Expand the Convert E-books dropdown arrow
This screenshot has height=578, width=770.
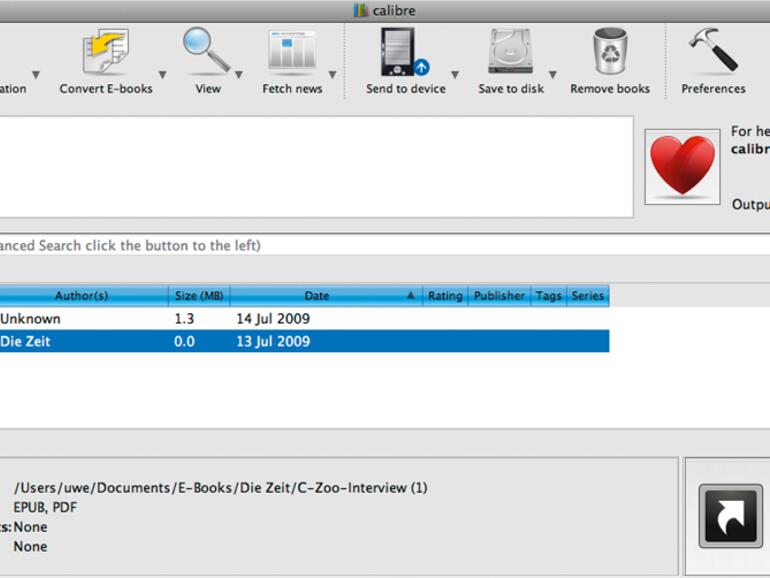[x=163, y=75]
